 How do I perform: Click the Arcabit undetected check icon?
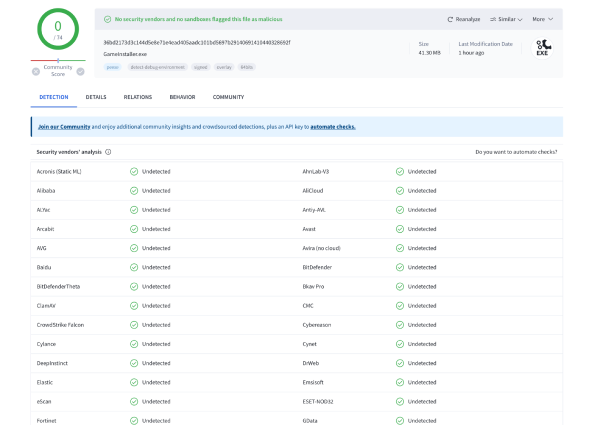[134, 229]
